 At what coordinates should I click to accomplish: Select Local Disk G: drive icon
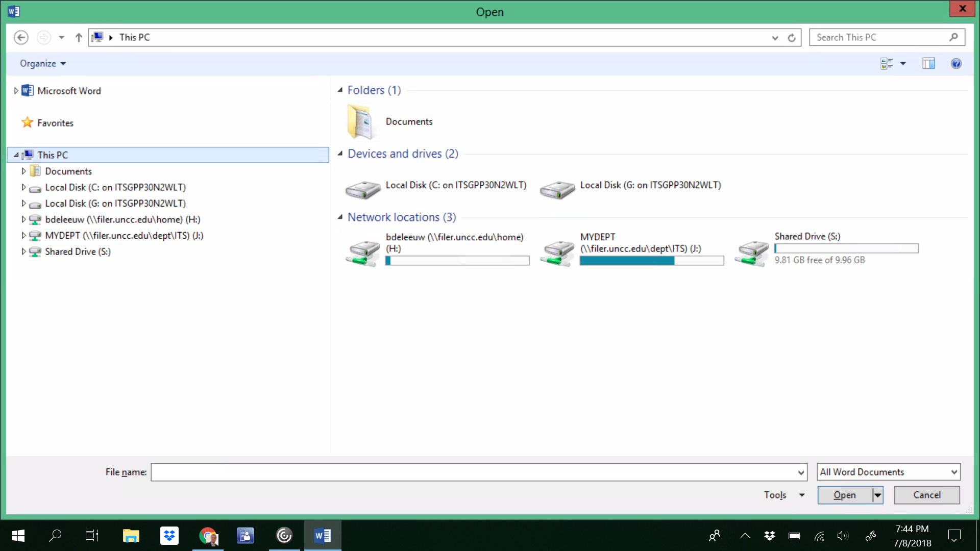click(557, 190)
